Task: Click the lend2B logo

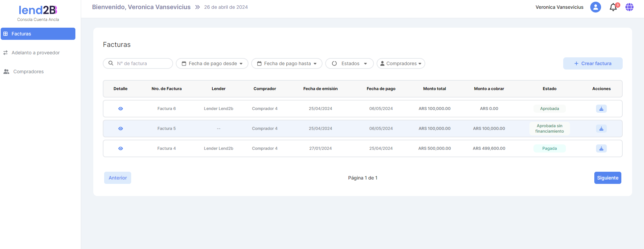Action: (38, 10)
